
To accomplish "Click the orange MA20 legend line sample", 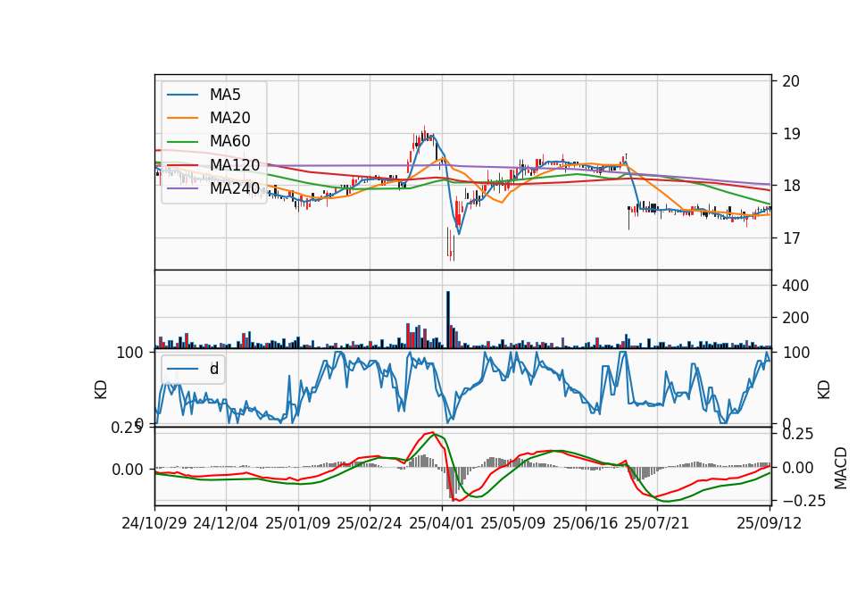I will pyautogui.click(x=182, y=118).
